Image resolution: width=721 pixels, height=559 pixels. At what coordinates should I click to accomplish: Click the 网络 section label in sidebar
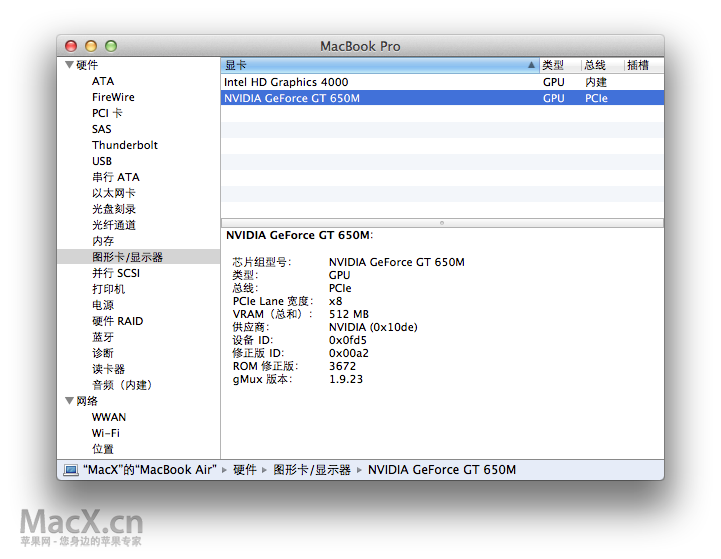pyautogui.click(x=87, y=401)
